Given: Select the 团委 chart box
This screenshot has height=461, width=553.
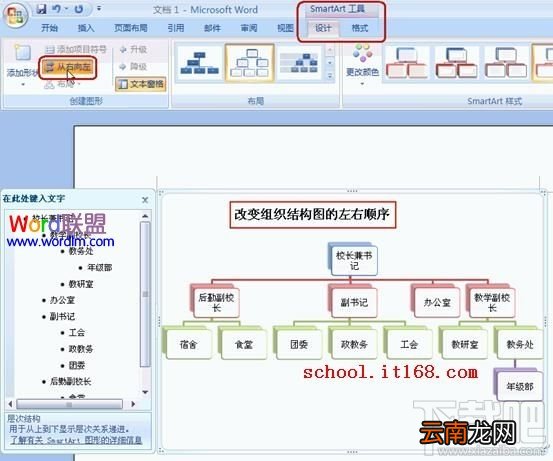Looking at the screenshot, I should coord(299,344).
